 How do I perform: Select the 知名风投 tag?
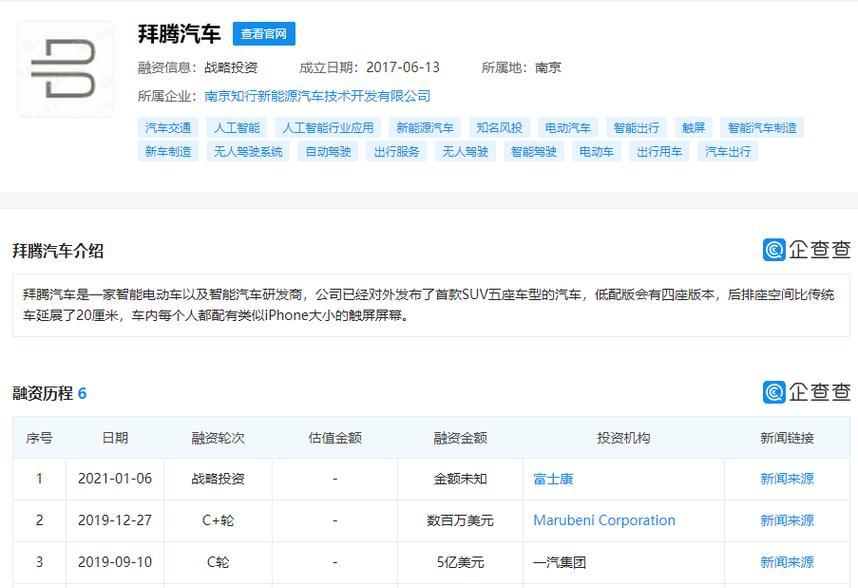pos(499,127)
